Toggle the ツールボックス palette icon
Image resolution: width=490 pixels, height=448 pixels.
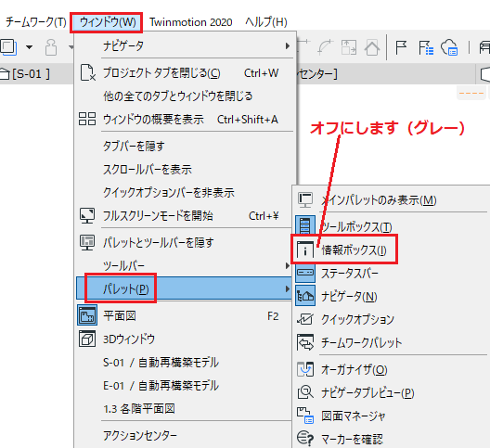(305, 225)
